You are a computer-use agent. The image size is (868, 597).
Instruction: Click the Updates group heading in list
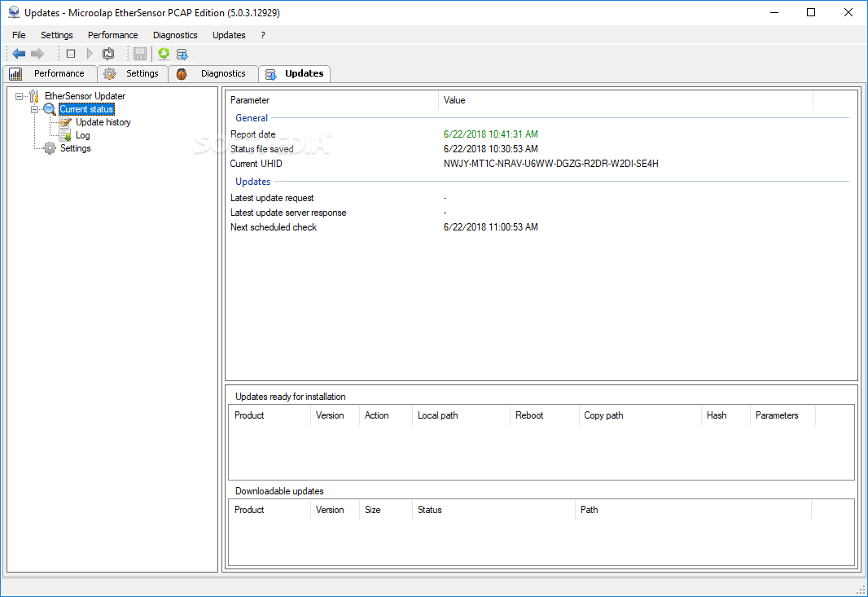pos(253,182)
